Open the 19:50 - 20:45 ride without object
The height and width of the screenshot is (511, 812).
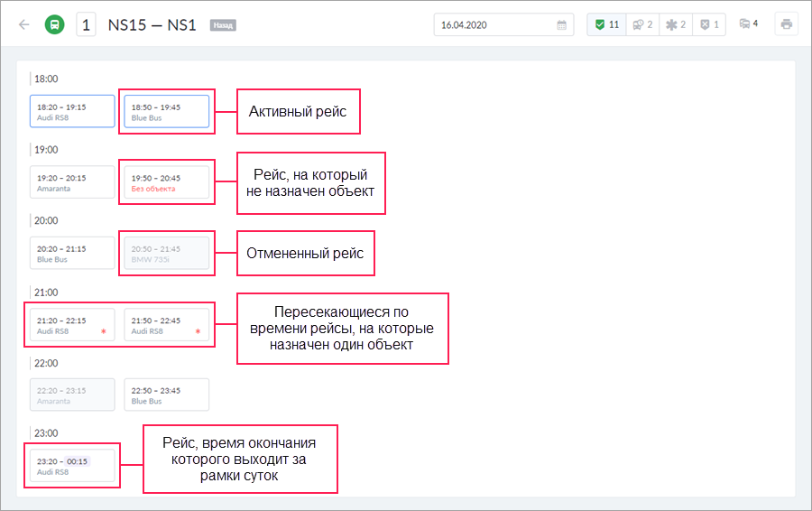pyautogui.click(x=167, y=181)
